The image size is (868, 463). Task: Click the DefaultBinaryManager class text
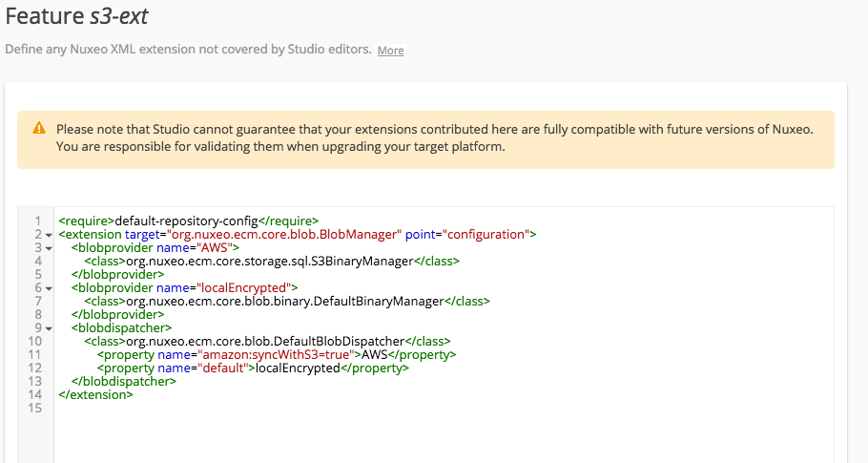click(x=285, y=302)
